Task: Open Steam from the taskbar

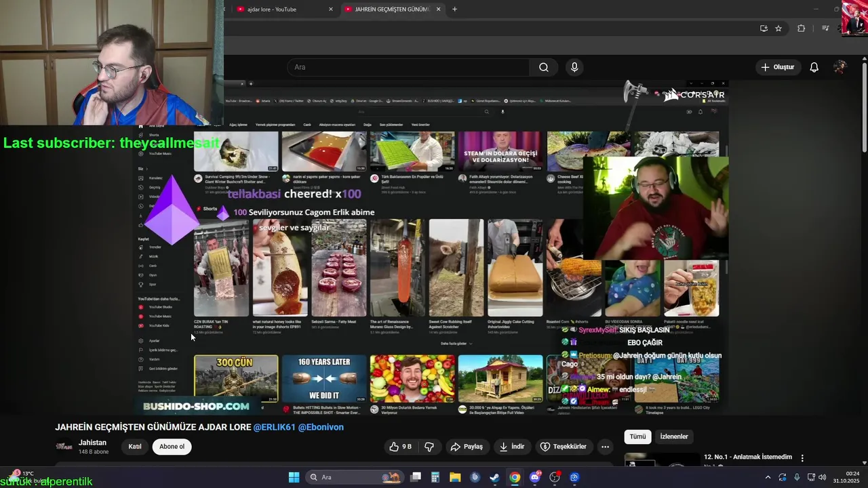Action: point(495,477)
